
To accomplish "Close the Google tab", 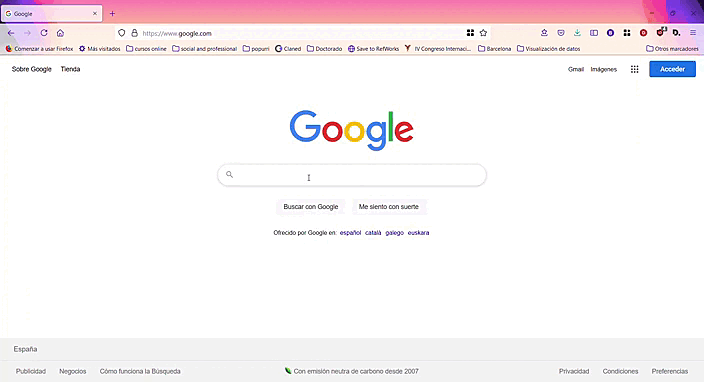I will click(x=95, y=13).
